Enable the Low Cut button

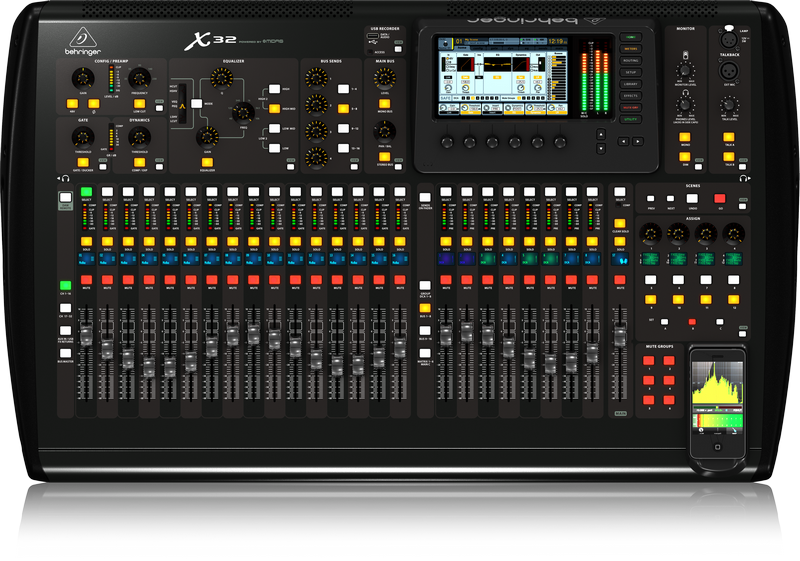(139, 104)
